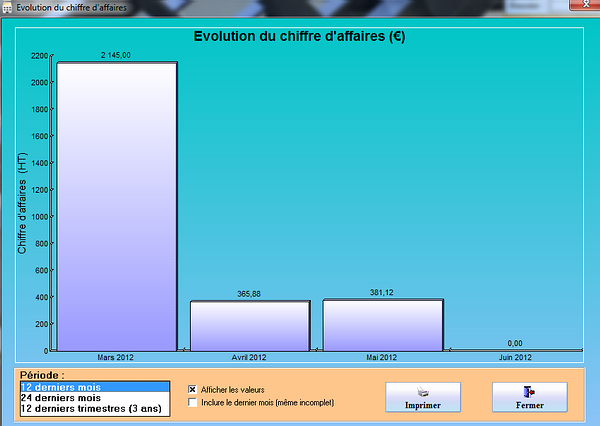Click the Imprimer button

[423, 397]
